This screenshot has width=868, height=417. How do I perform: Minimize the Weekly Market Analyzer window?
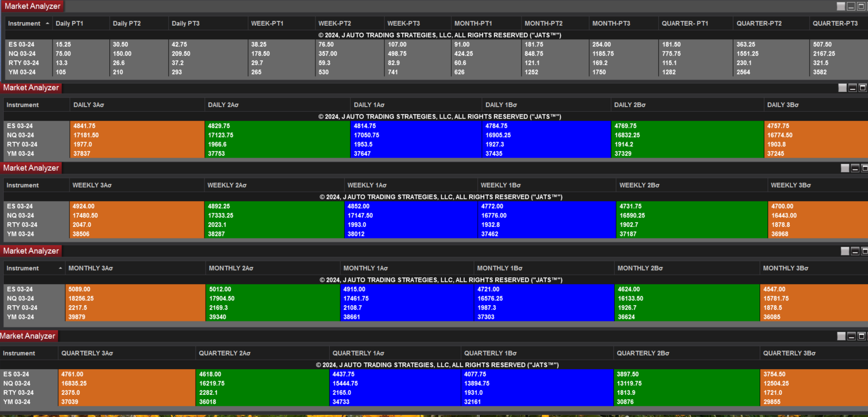(x=855, y=168)
